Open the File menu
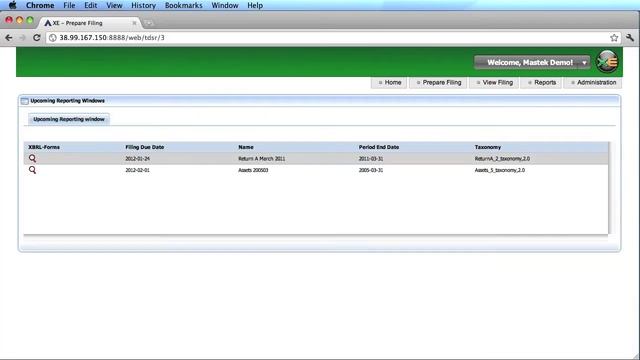This screenshot has height=360, width=640. pos(69,5)
